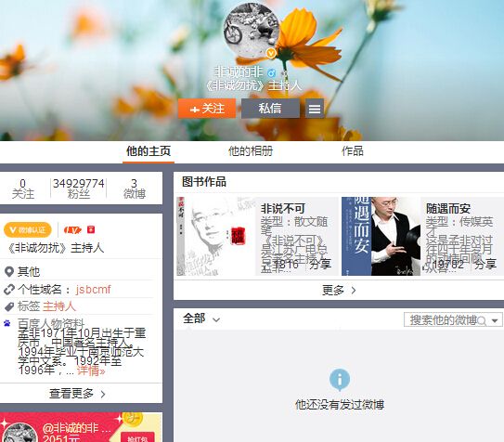Click the 34929774 粉丝 follower count
This screenshot has width=504, height=442.
(78, 188)
